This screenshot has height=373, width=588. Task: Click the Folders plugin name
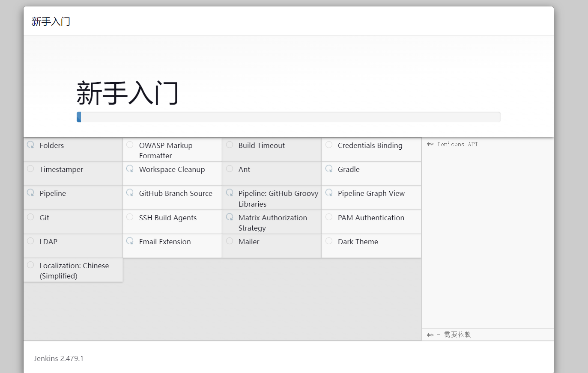point(52,145)
